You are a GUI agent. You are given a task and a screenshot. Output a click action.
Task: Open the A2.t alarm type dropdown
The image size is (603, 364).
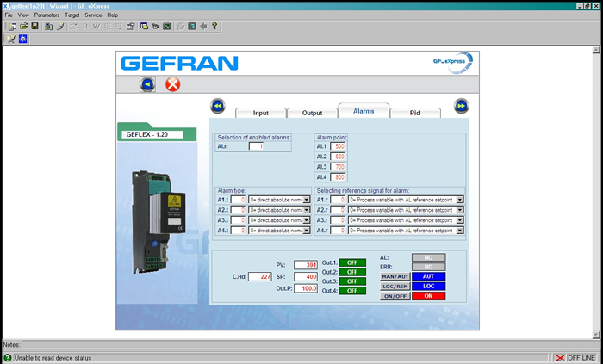tap(307, 210)
